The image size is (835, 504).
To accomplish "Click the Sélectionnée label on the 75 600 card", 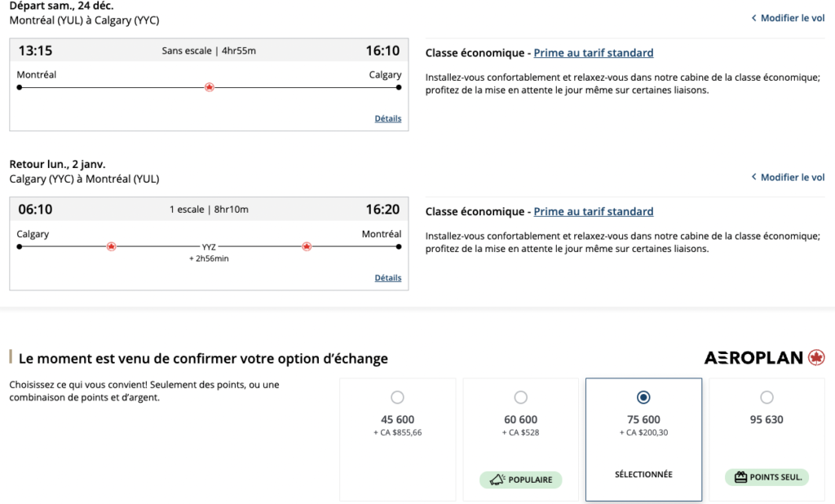I will [x=643, y=474].
